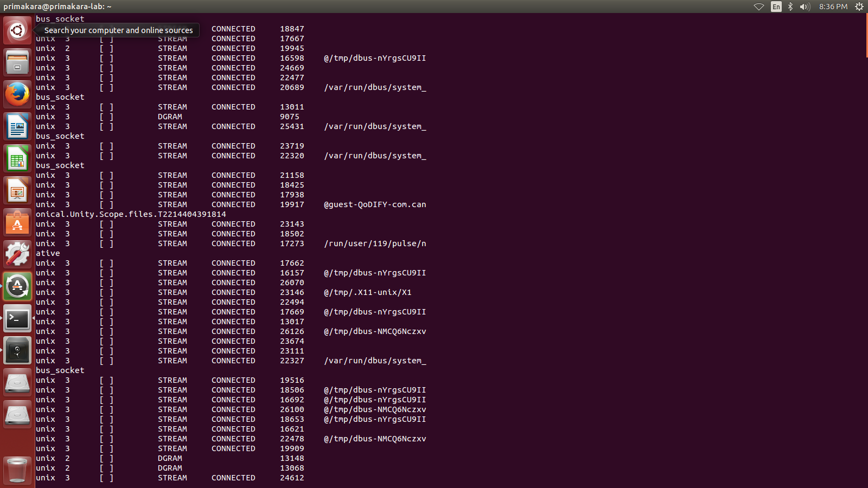The image size is (868, 488).
Task: Launch the Terminal from the launcher
Action: coord(17,319)
